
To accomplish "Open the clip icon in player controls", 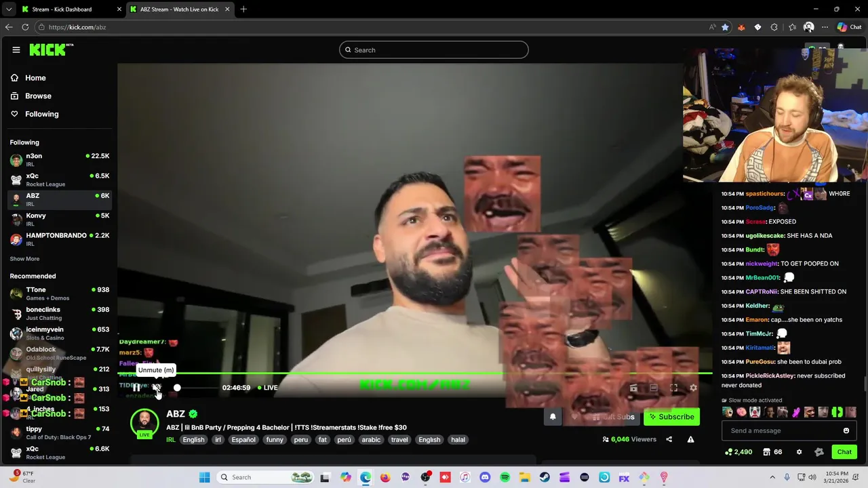I will click(x=633, y=388).
